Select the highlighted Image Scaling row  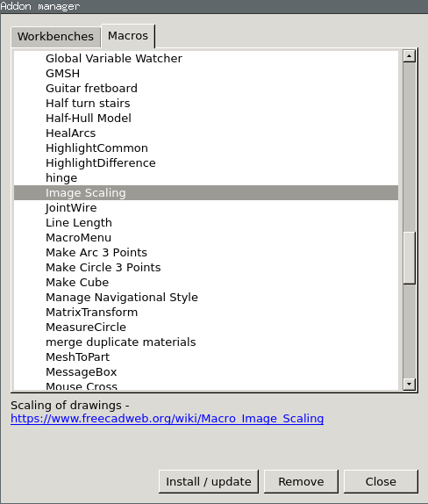tap(206, 193)
